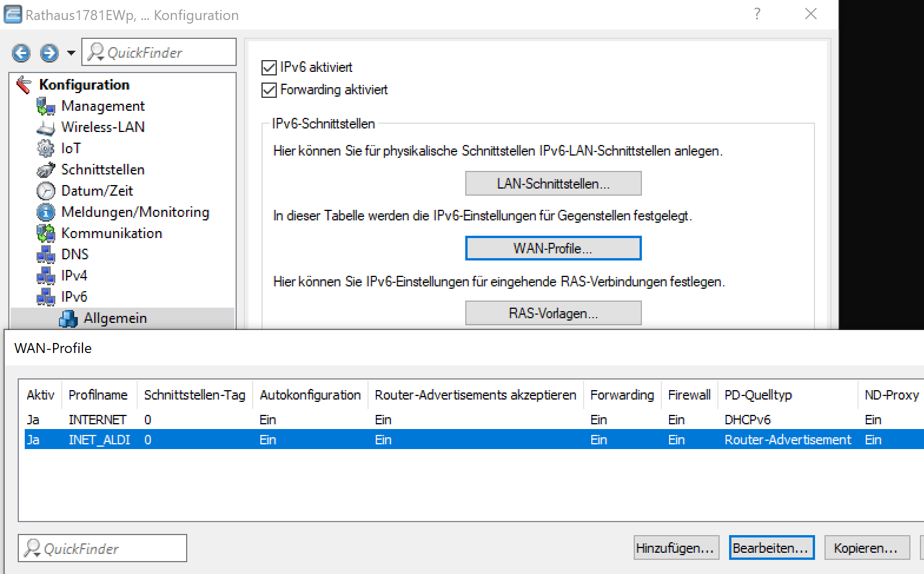924x574 pixels.
Task: Click the WAN-Profile QuickFinder field
Action: (102, 548)
